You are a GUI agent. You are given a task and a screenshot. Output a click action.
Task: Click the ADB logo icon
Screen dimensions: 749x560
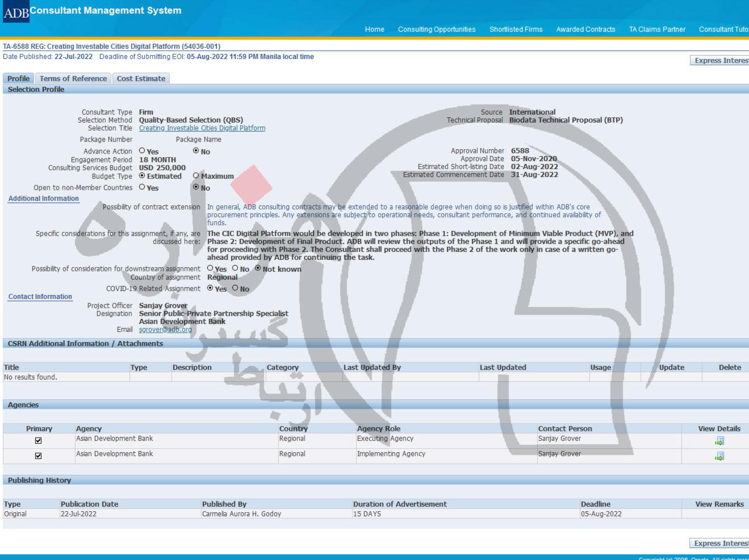point(15,12)
